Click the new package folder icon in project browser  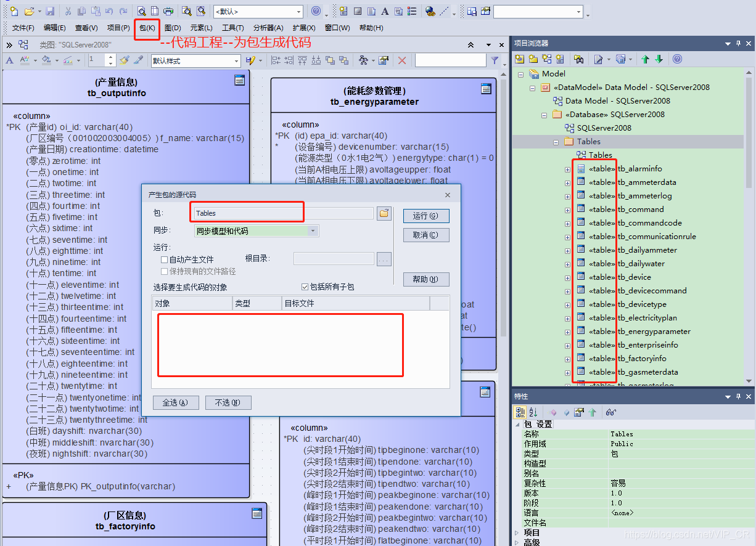[533, 59]
